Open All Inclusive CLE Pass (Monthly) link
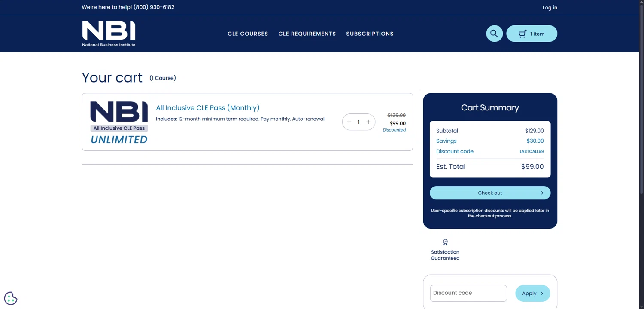 [x=208, y=108]
